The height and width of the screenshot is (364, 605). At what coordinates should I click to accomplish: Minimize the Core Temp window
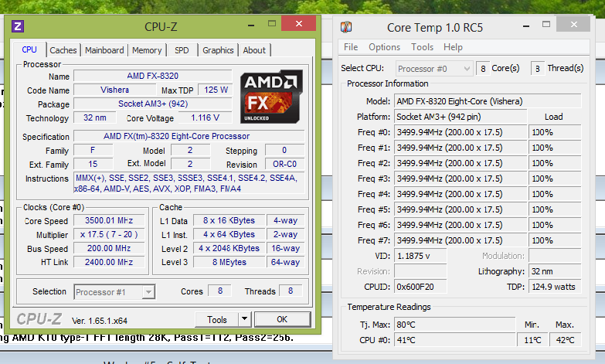click(526, 26)
